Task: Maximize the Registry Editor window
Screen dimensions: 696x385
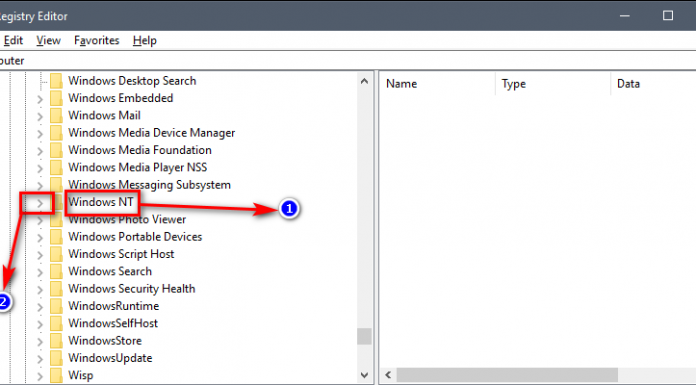Action: coord(668,16)
